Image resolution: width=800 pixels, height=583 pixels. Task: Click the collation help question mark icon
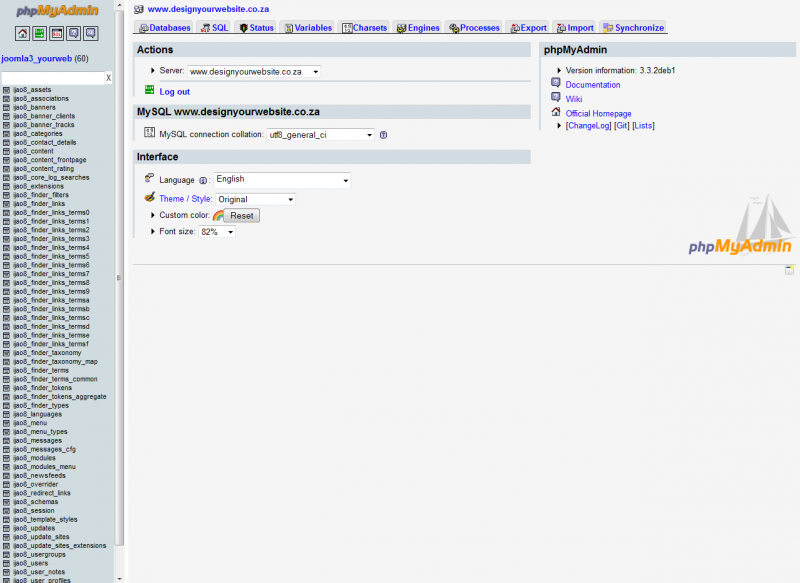[383, 135]
